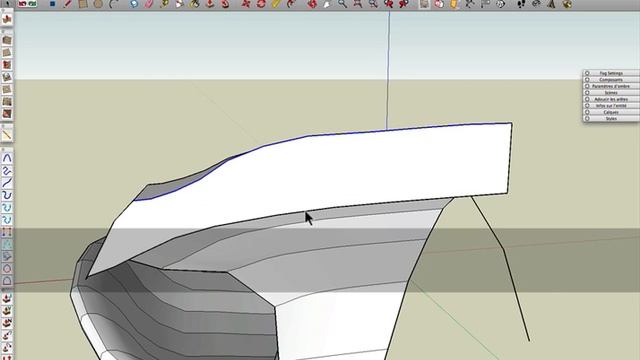Expand the Calques panel
This screenshot has width=640, height=360.
[611, 112]
